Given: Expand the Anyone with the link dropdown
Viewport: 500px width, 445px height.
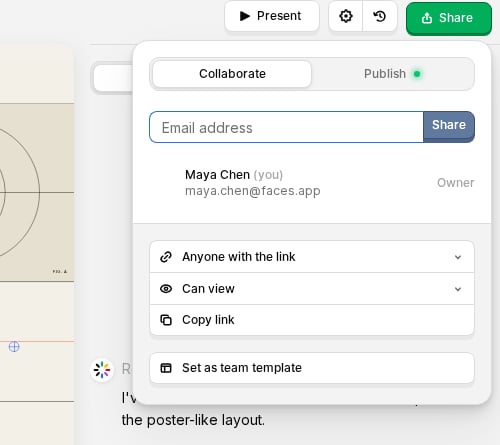Looking at the screenshot, I should click(x=312, y=257).
